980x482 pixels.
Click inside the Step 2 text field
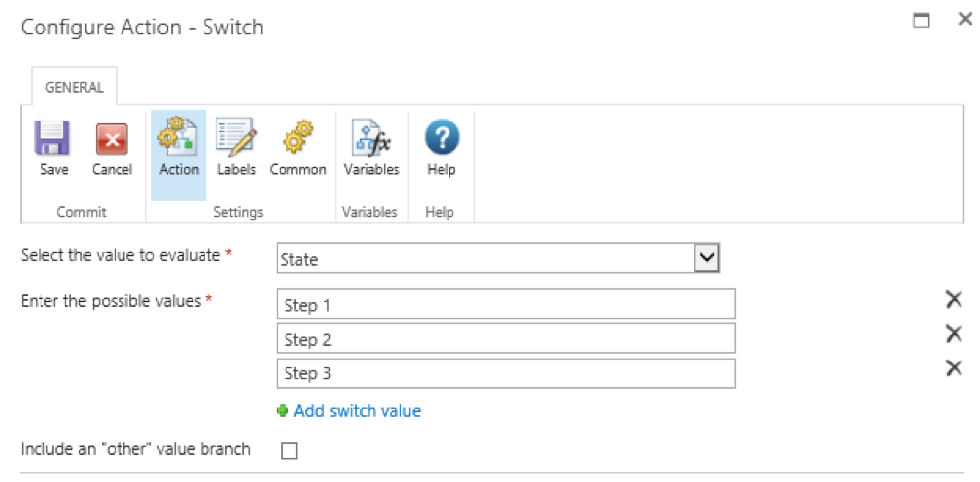[x=506, y=338]
